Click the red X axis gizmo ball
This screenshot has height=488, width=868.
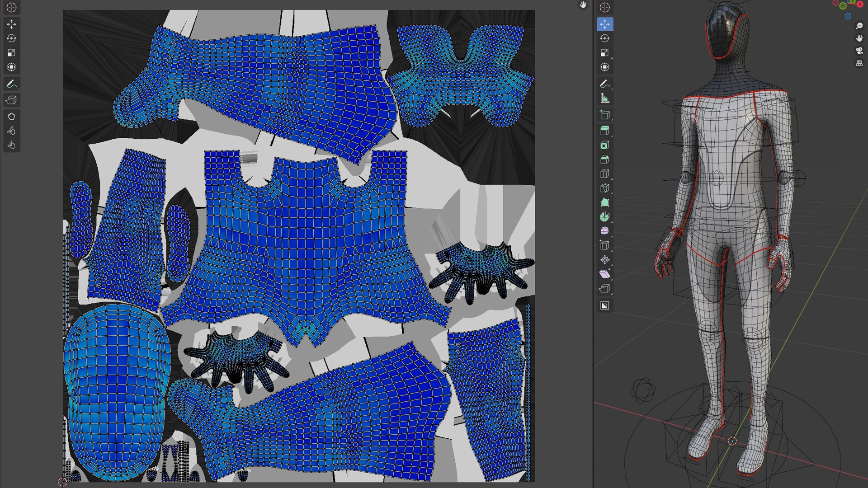pos(859,4)
